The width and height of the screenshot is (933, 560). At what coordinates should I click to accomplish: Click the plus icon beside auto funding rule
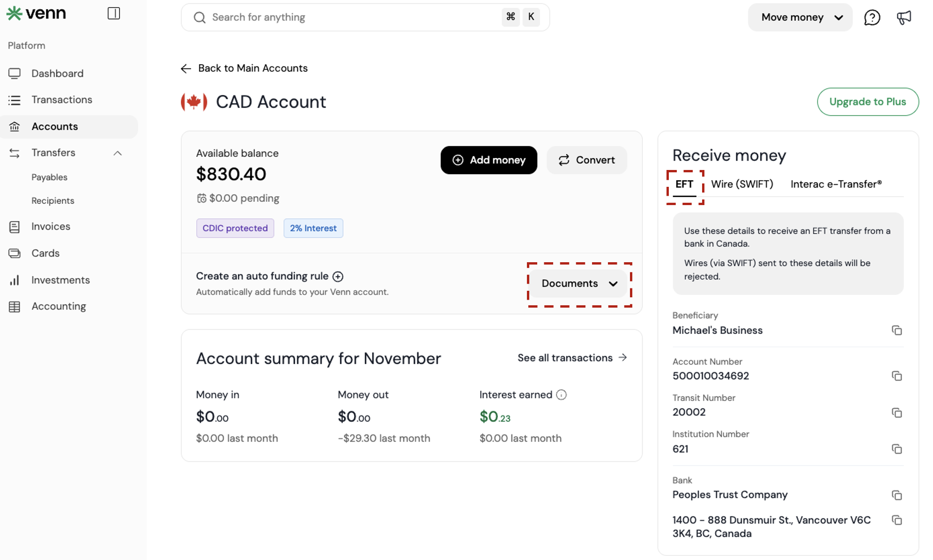click(x=338, y=277)
